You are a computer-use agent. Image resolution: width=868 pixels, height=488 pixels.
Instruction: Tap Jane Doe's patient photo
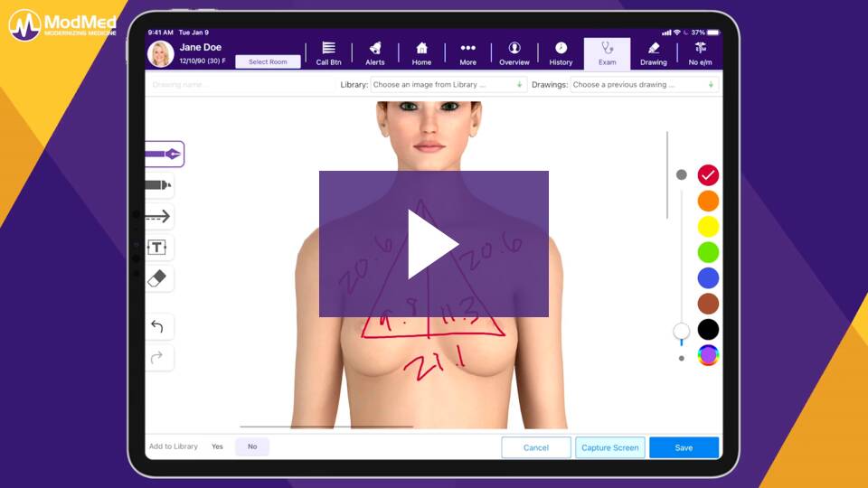point(161,53)
